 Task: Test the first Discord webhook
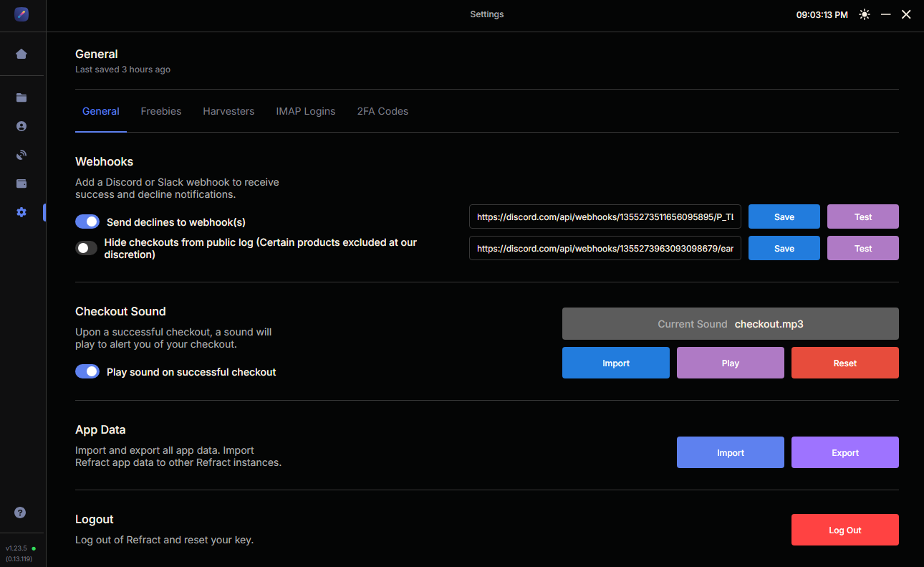862,216
